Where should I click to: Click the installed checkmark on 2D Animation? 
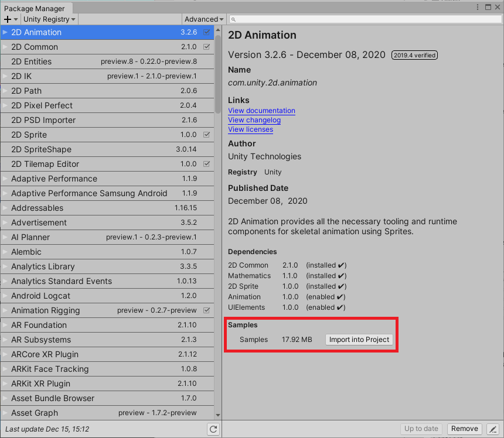click(x=206, y=32)
